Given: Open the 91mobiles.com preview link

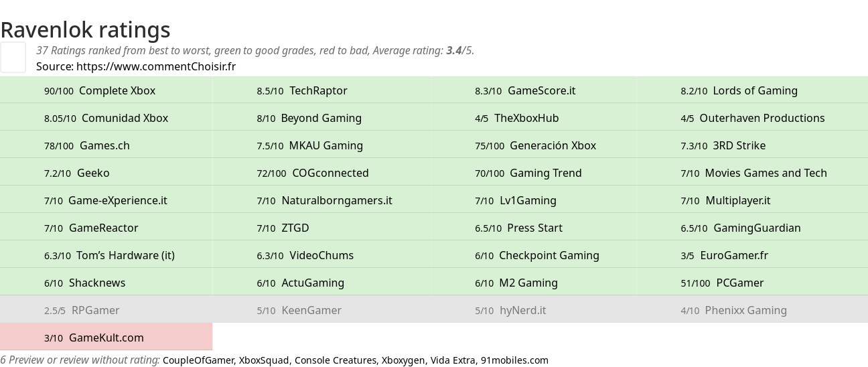Looking at the screenshot, I should point(514,360).
